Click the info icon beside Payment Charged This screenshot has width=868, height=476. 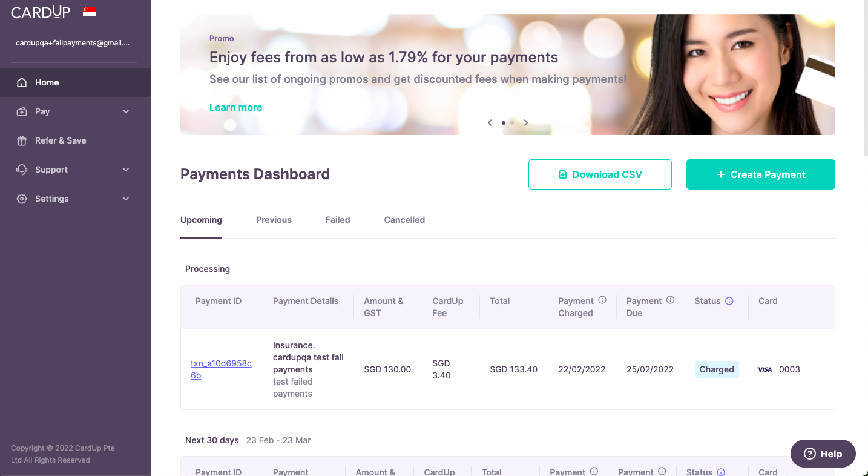pos(602,300)
